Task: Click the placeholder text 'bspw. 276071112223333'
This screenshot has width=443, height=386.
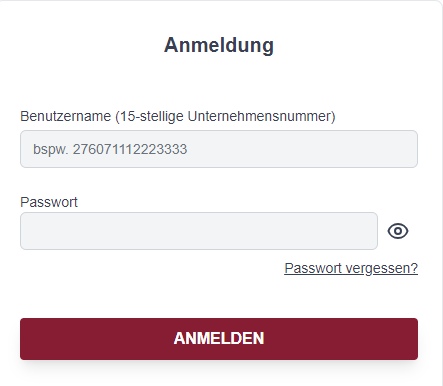Action: coord(110,149)
